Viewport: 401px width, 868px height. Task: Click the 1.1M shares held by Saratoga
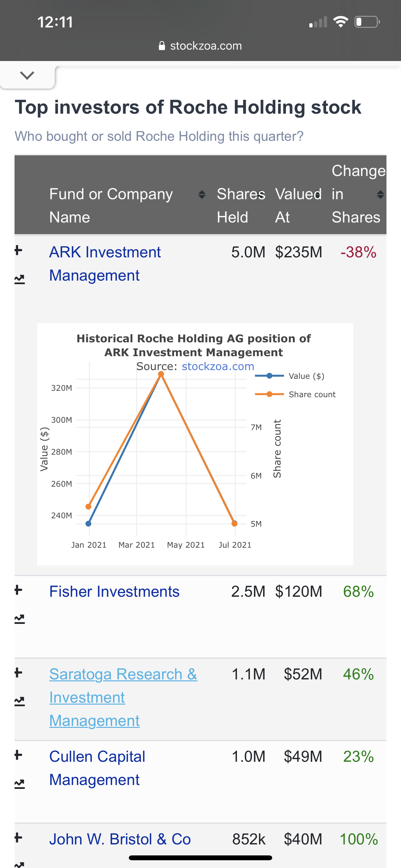pos(249,674)
